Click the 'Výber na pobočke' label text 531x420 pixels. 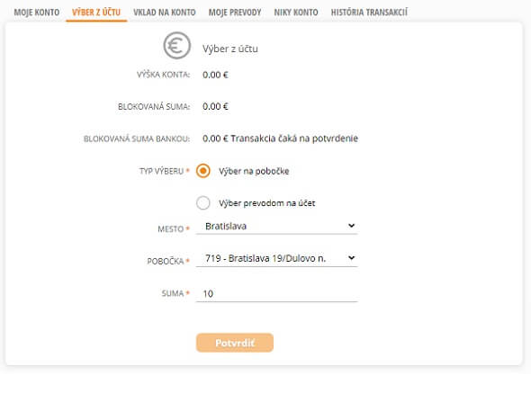254,171
